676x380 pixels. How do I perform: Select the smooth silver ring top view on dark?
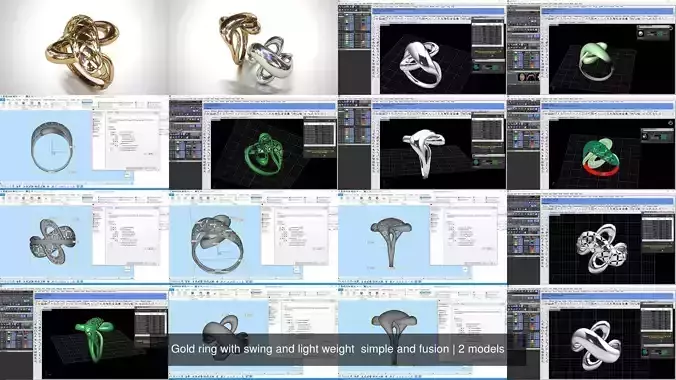tap(592, 333)
